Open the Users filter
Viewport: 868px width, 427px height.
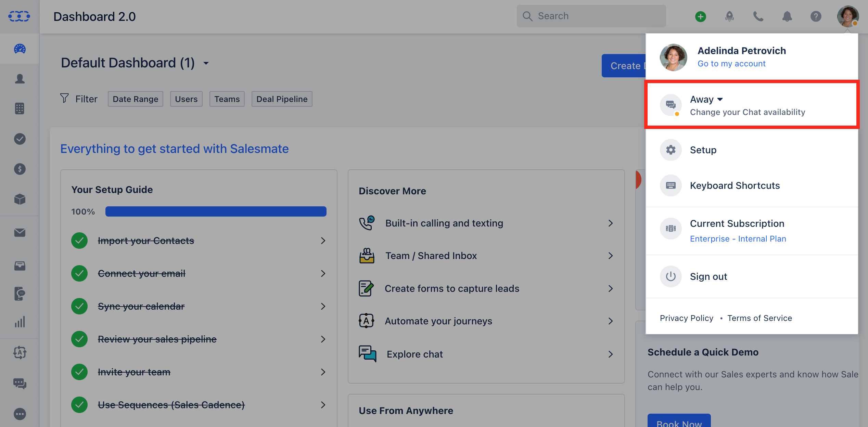click(x=186, y=99)
